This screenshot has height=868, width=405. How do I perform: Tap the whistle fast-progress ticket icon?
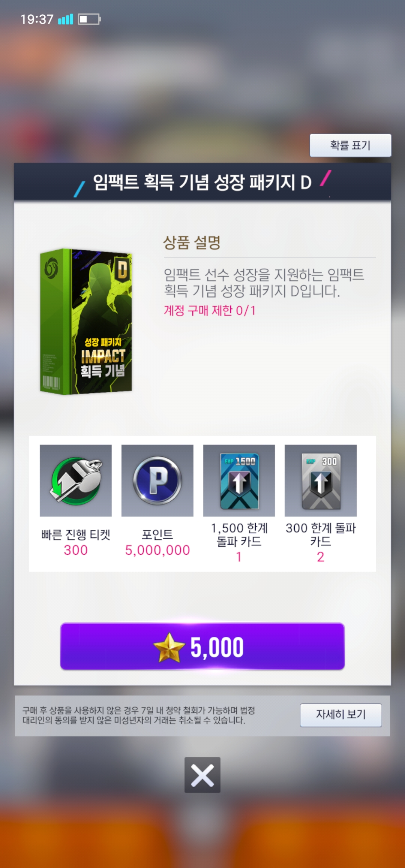[76, 480]
